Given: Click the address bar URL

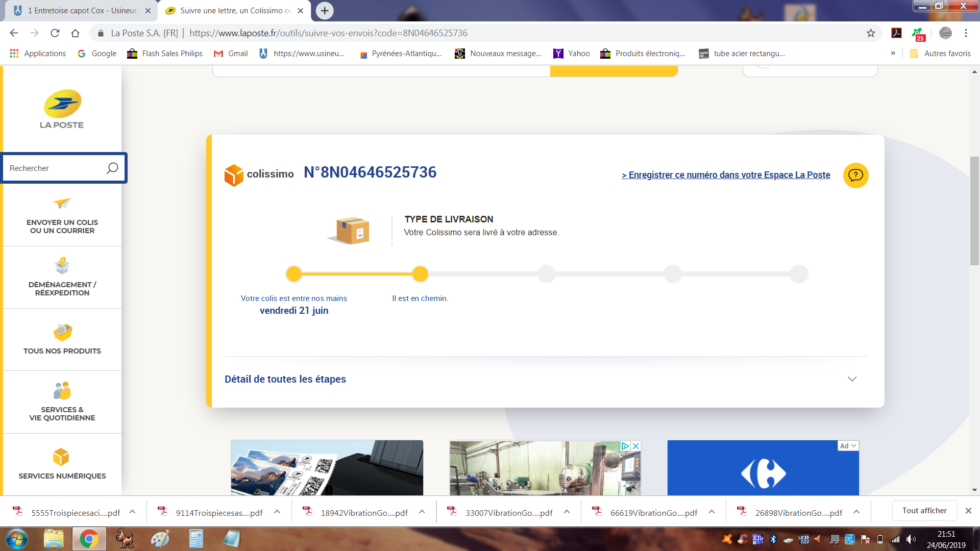Looking at the screenshot, I should (328, 33).
